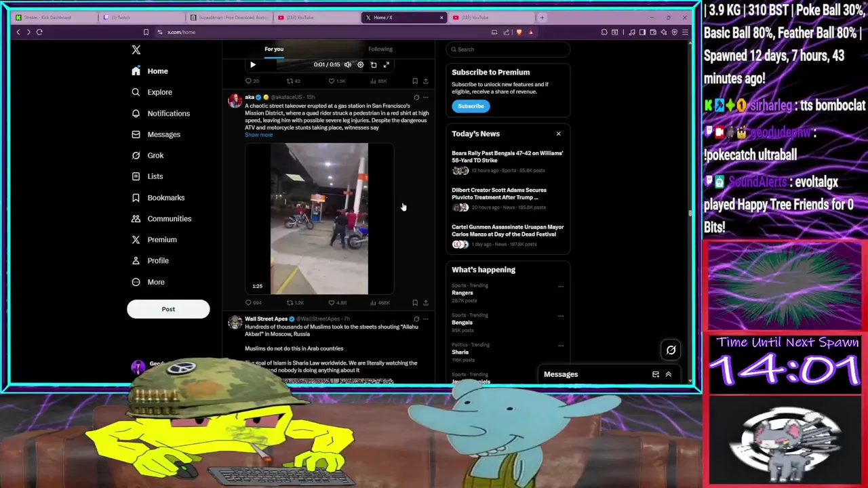Click the blue Subscribe button

click(471, 106)
